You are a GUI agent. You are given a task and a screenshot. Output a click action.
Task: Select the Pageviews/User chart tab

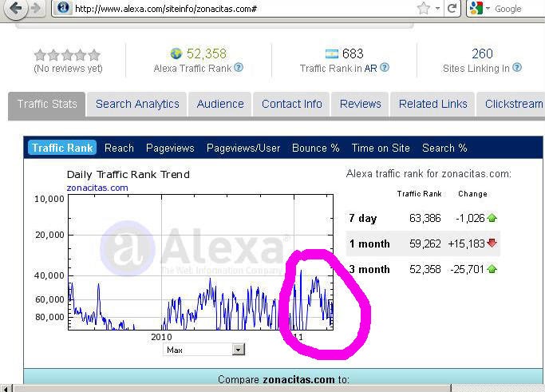pos(243,148)
